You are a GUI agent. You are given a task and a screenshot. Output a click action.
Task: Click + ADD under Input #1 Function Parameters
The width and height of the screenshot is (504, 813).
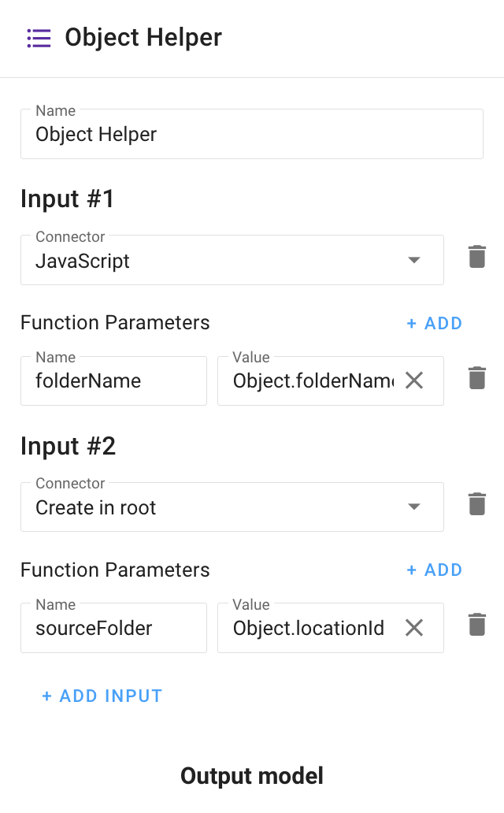[x=434, y=323]
